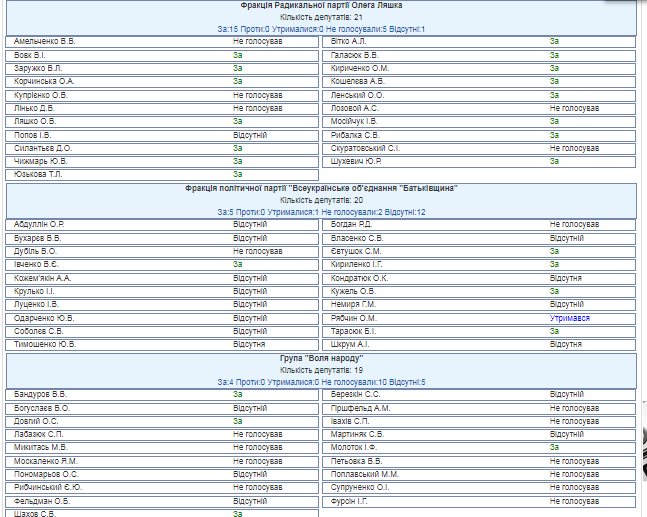The height and width of the screenshot is (517, 647).
Task: Select the Євтушок С.М. entry
Action: click(479, 252)
